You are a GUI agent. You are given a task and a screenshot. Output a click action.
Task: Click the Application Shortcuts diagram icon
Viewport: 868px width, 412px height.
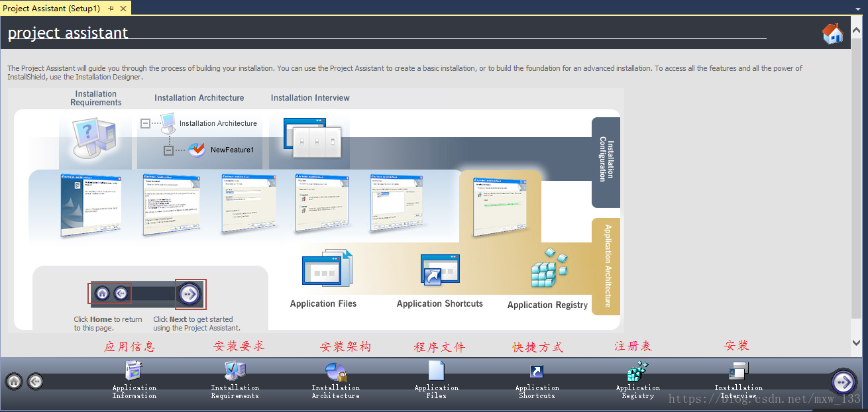point(440,270)
